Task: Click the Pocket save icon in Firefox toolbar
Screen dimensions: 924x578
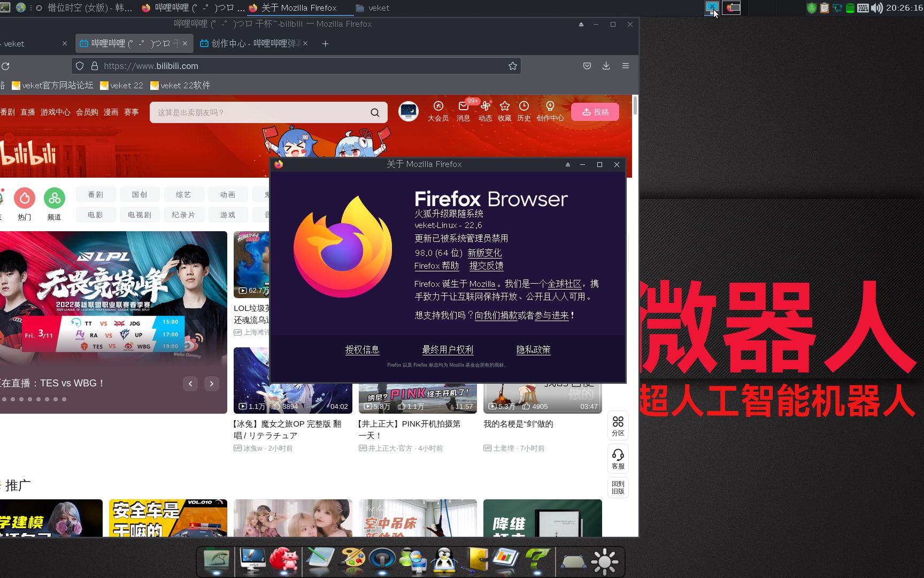Action: click(587, 66)
